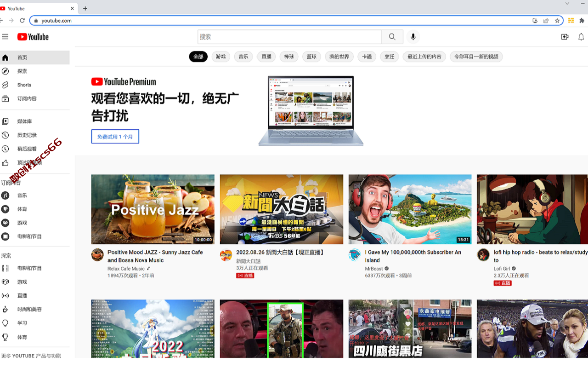Open 2022.08.26 新聞大白話 video title
The image size is (588, 368).
[281, 253]
